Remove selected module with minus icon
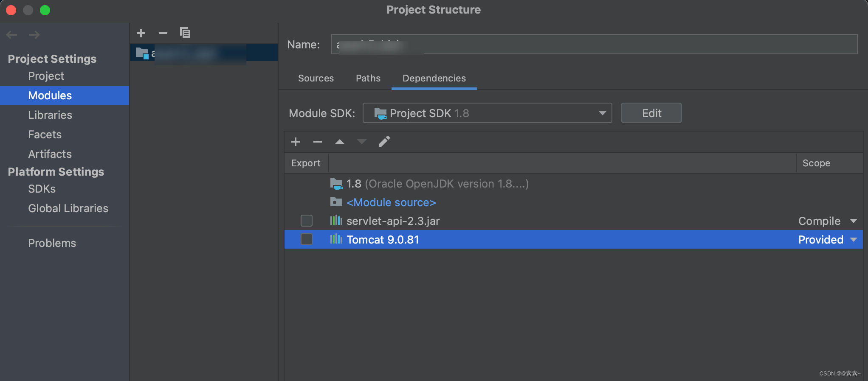 coord(163,33)
